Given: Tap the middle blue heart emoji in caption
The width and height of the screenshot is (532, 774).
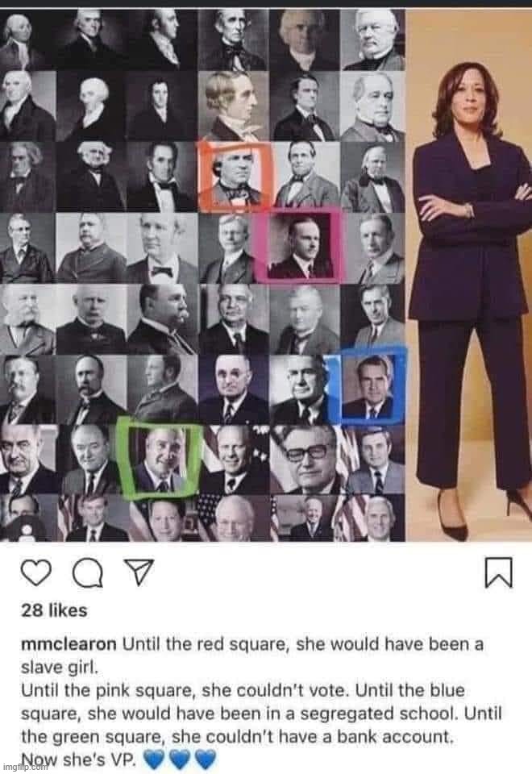Looking at the screenshot, I should [179, 760].
